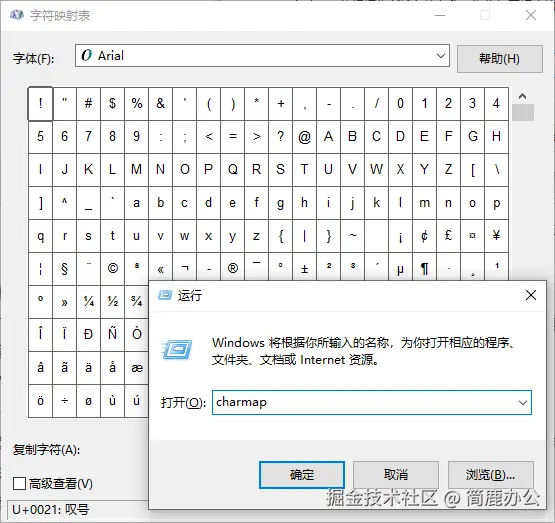Viewport: 555px width, 523px height.
Task: Select the section sign § cell
Action: coord(64,269)
